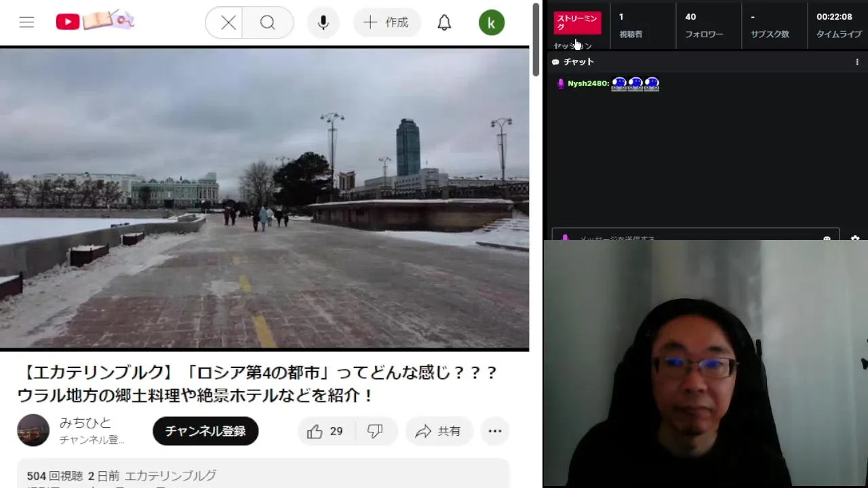Like the video showing 29 likes

point(325,431)
